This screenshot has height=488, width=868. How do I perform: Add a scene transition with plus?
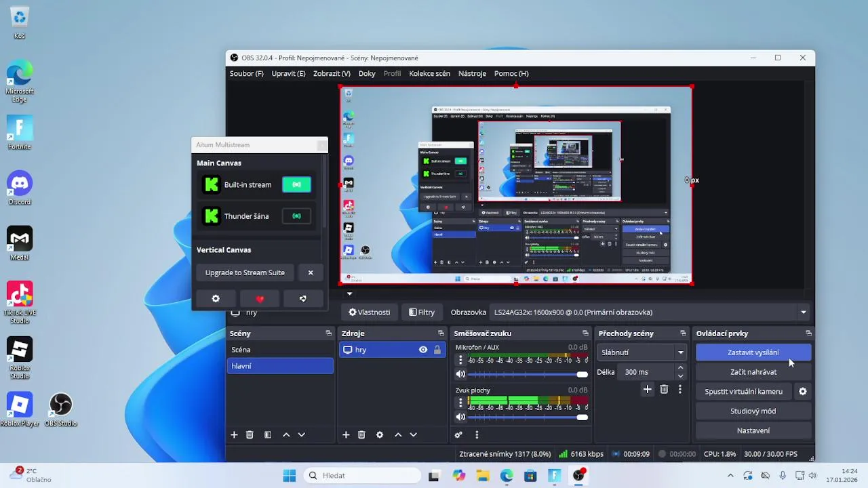(647, 389)
